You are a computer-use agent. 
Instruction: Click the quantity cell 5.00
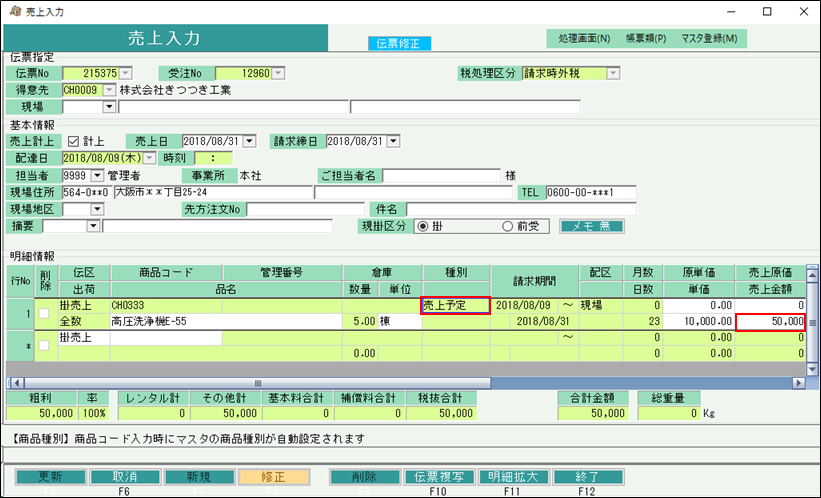(x=360, y=322)
